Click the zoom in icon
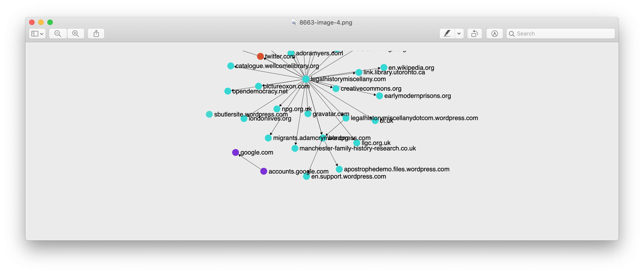The height and width of the screenshot is (274, 644). pos(76,34)
